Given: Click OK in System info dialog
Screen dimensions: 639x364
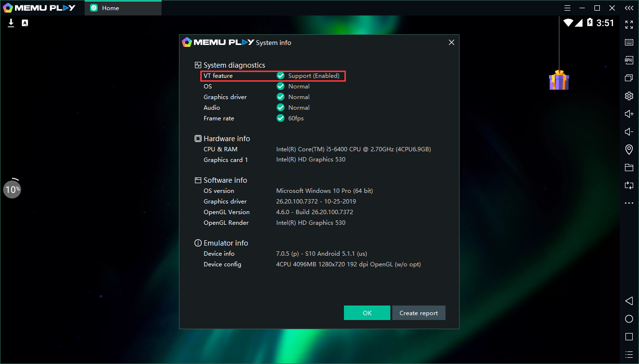Looking at the screenshot, I should pos(367,313).
